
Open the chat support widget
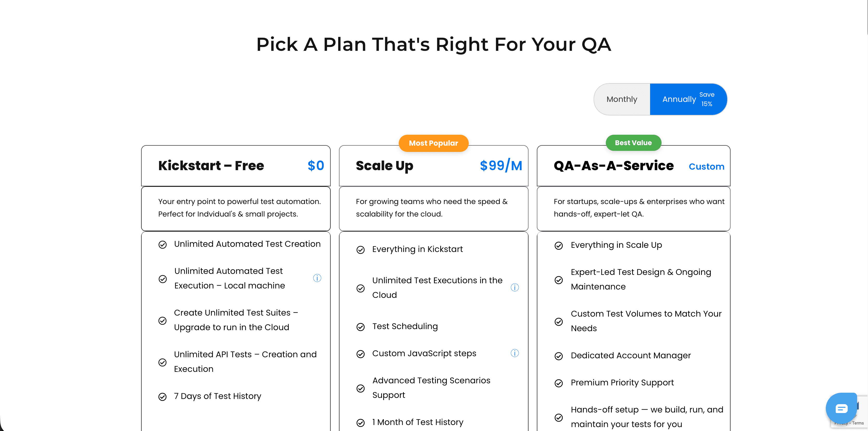(x=841, y=408)
